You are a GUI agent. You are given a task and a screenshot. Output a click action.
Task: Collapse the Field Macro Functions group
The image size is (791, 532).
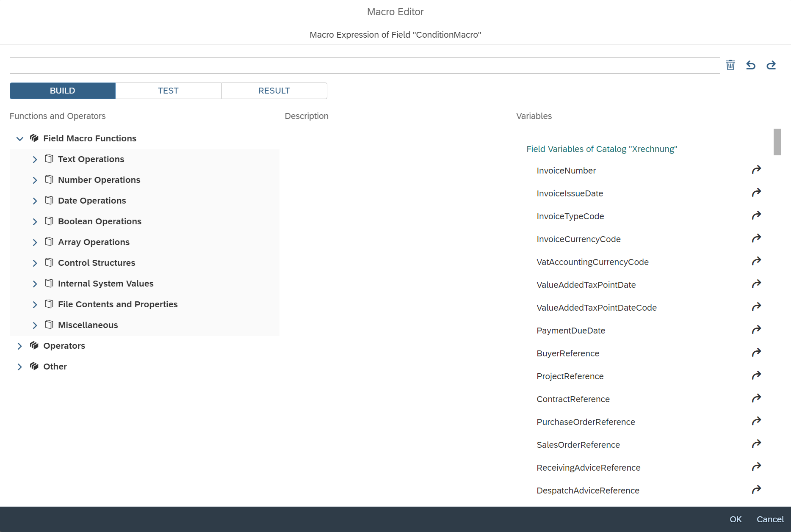(x=19, y=138)
